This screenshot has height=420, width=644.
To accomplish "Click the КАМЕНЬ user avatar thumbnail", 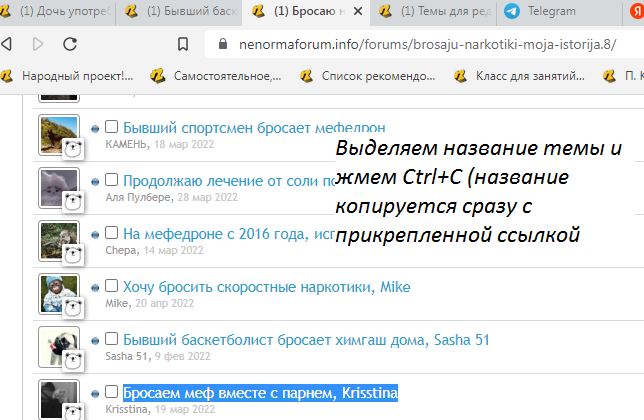I will coord(57,133).
